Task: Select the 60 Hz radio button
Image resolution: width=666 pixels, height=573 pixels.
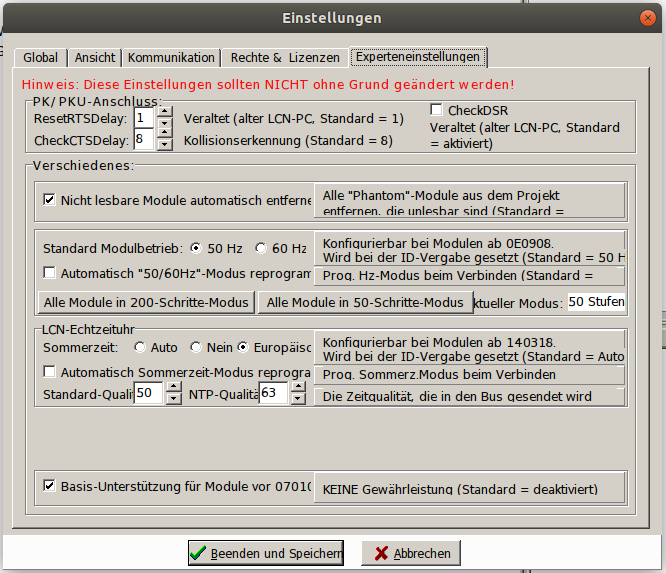Action: point(261,248)
